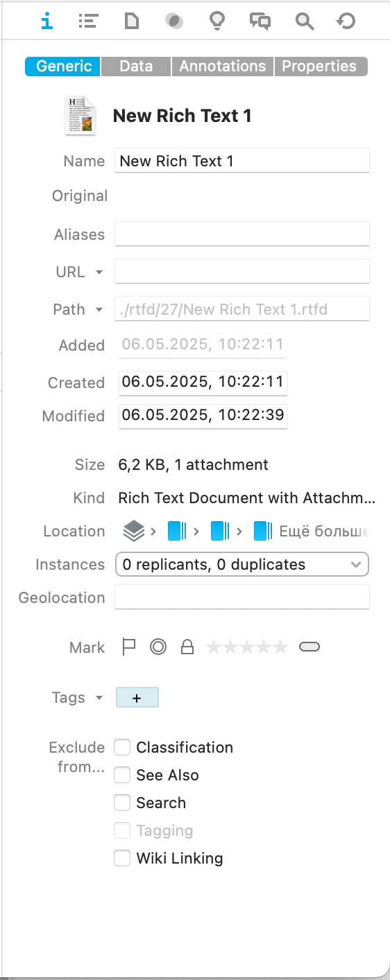
Task: Open the search magnifier inspector
Action: pyautogui.click(x=304, y=21)
